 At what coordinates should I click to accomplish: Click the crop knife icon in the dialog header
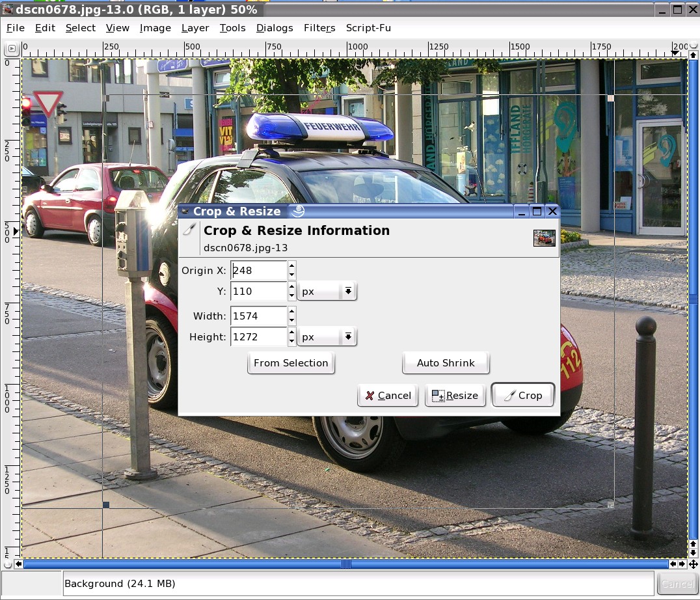190,230
